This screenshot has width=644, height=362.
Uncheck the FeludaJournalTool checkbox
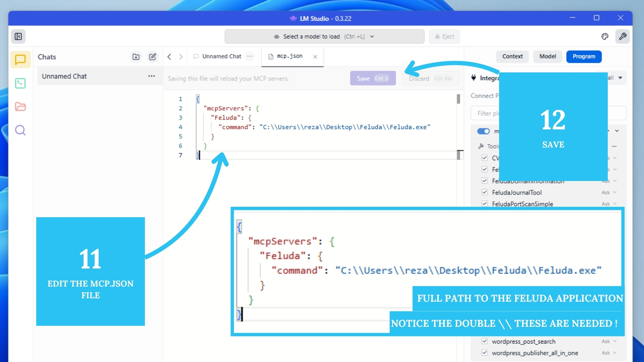tap(484, 192)
